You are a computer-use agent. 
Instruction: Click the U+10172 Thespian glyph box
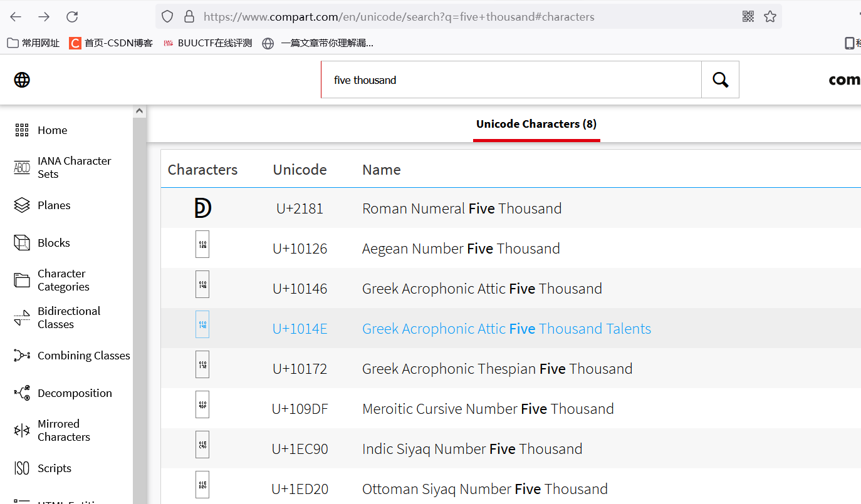point(202,364)
